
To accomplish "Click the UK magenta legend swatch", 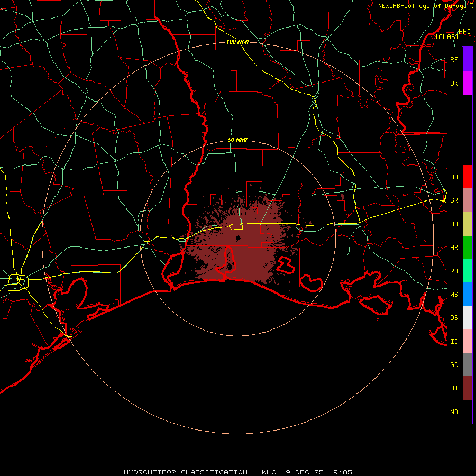I will click(467, 83).
